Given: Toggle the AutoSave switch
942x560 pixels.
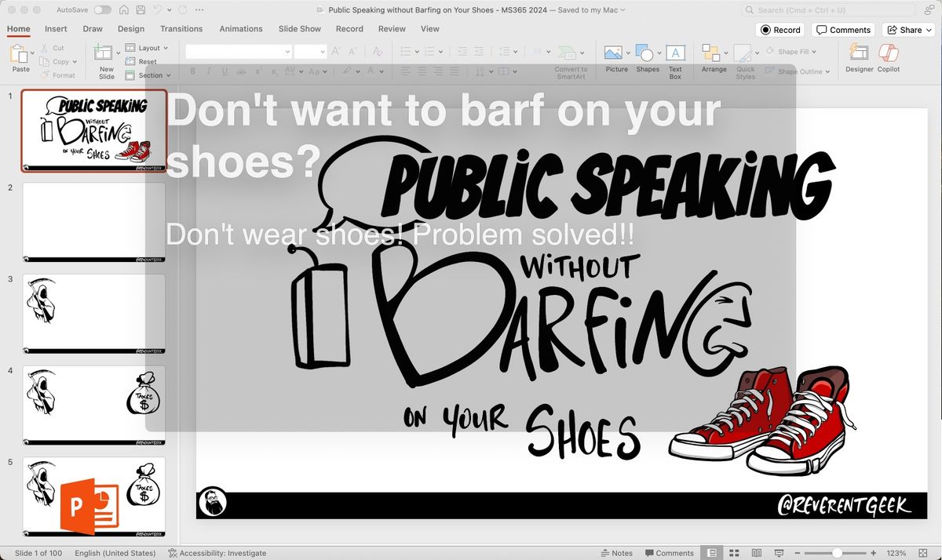Looking at the screenshot, I should pyautogui.click(x=102, y=10).
